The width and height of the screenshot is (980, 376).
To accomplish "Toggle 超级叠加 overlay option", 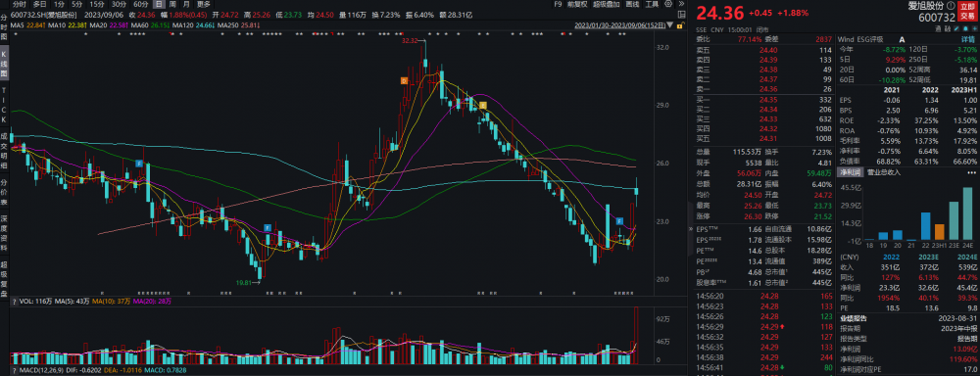I will pos(607,4).
